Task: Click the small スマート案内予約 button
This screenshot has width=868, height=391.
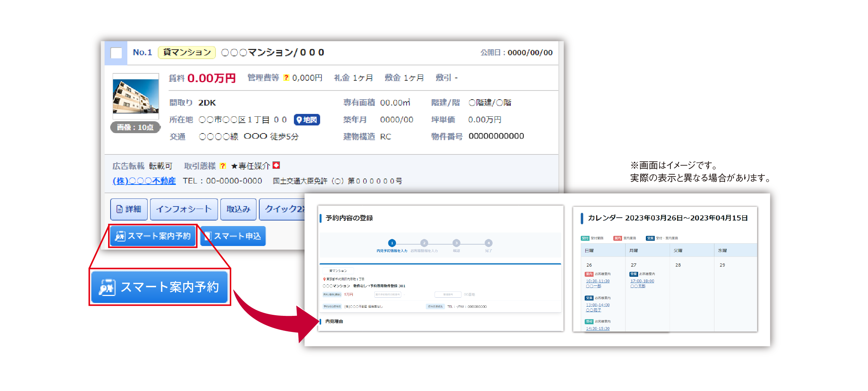Action: tap(153, 236)
